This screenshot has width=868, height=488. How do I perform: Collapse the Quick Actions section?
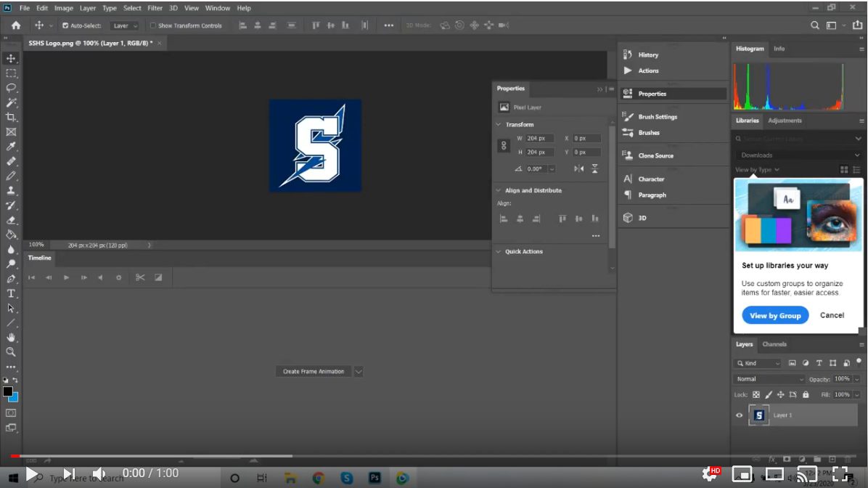(498, 251)
